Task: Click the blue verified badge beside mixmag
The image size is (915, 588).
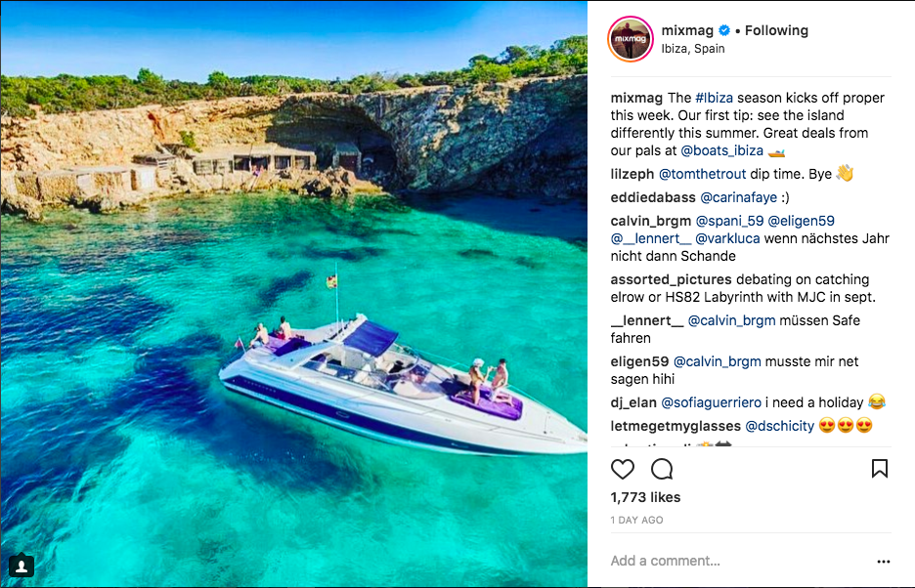Action: click(x=724, y=30)
